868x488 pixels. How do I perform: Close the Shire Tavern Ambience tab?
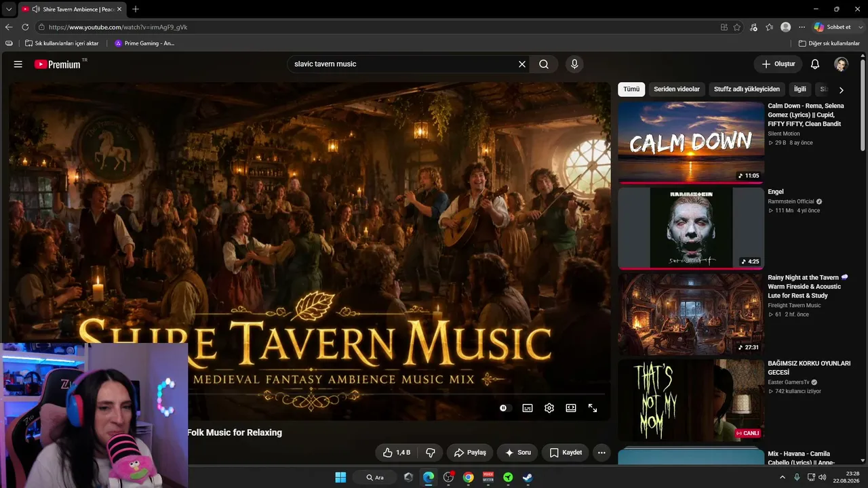[x=119, y=9]
